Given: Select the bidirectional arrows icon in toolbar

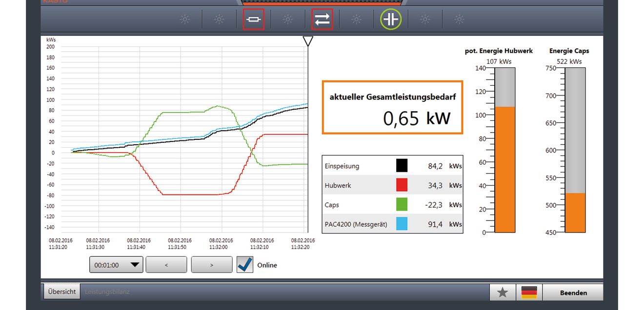Looking at the screenshot, I should [x=322, y=19].
